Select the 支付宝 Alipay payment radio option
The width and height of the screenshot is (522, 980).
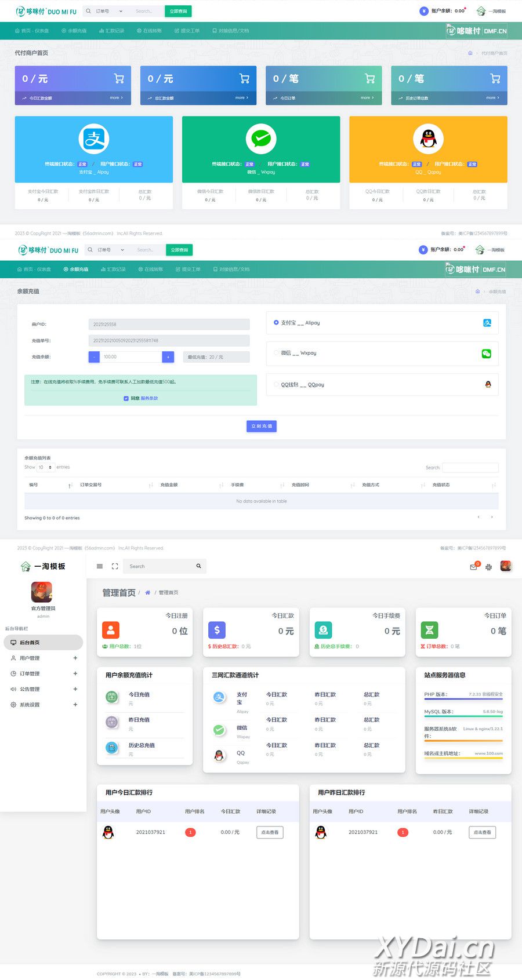(x=276, y=322)
